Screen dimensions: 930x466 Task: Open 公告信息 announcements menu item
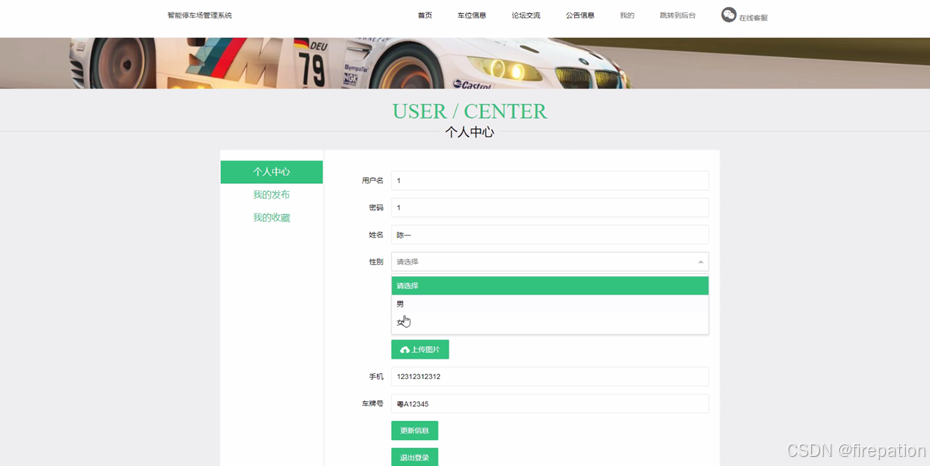pyautogui.click(x=580, y=15)
